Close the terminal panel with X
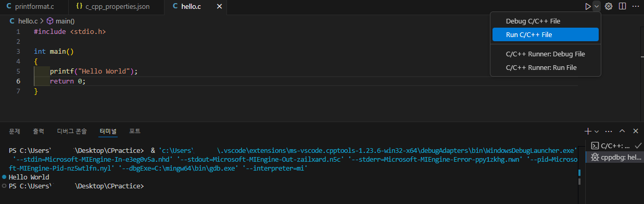This screenshot has width=644, height=204. pos(635,131)
